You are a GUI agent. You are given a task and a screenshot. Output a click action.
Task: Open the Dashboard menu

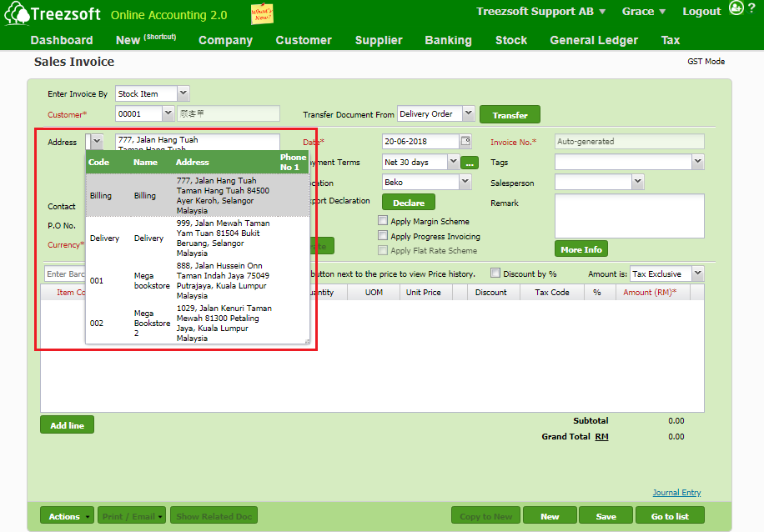click(62, 40)
